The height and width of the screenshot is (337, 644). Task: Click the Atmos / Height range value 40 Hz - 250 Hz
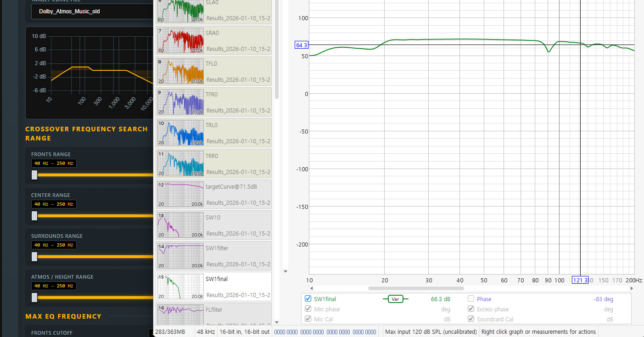click(54, 286)
